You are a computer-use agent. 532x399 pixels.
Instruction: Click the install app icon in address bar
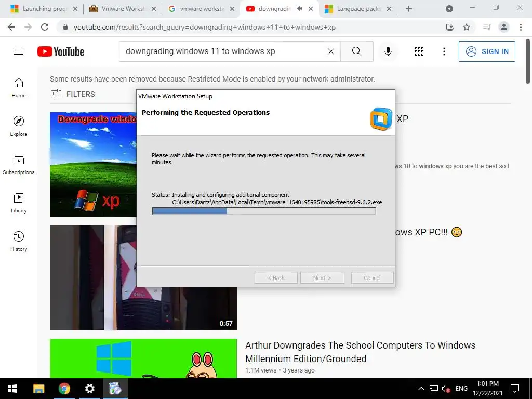(450, 27)
